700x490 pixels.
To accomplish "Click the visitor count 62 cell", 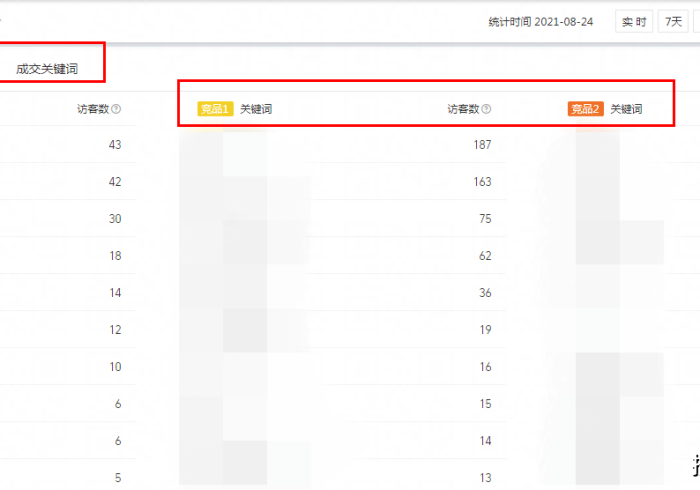I will tap(484, 256).
